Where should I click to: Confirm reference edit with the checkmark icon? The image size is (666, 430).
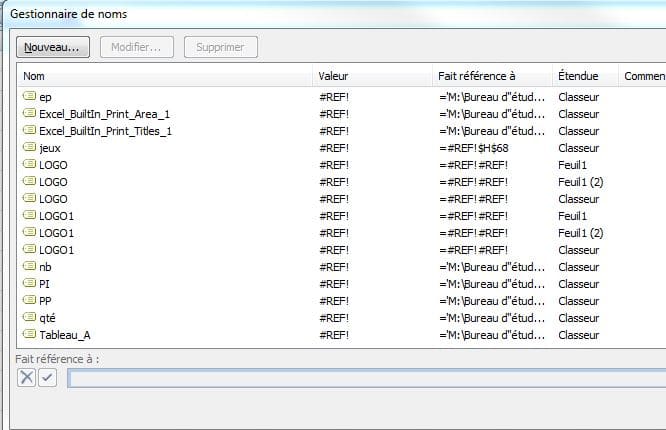pos(48,377)
